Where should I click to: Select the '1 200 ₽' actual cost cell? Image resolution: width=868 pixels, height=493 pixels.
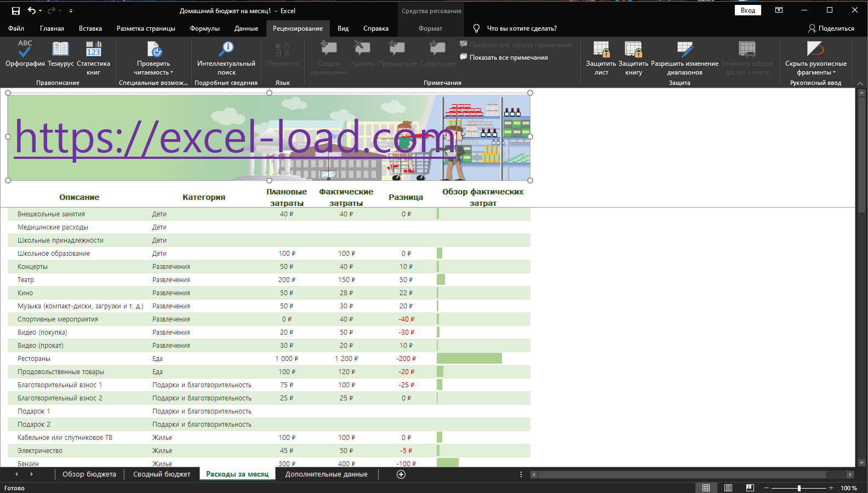(x=346, y=359)
